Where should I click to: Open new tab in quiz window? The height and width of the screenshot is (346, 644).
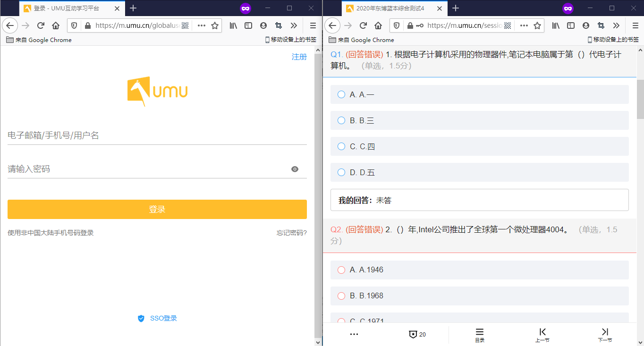coord(456,8)
